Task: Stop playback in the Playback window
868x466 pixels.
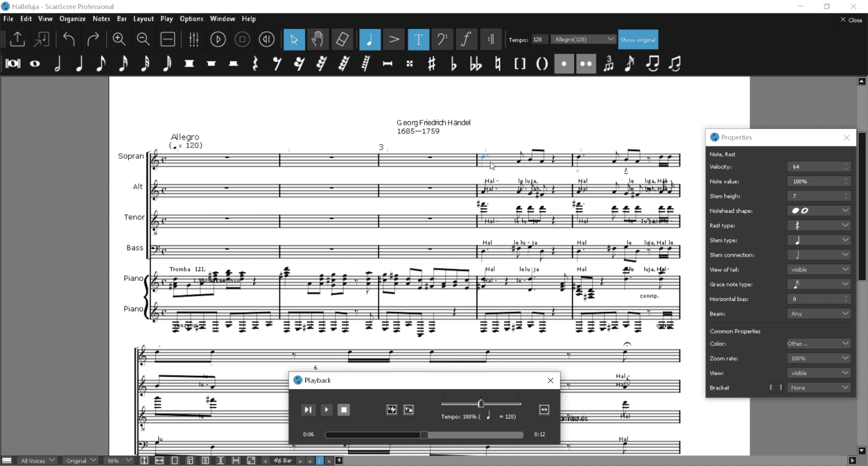Action: [344, 410]
